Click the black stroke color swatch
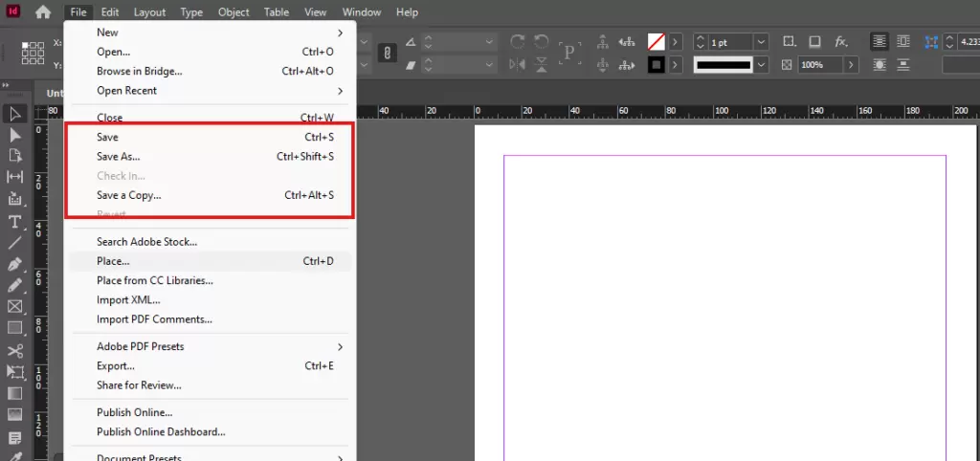Screen dimensions: 980x461 (x=656, y=65)
